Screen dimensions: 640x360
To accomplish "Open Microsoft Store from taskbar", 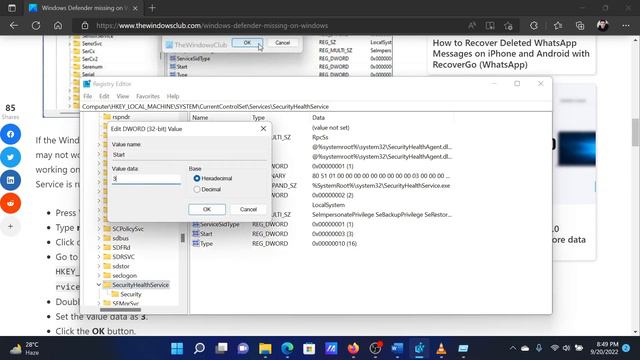I will [309, 348].
